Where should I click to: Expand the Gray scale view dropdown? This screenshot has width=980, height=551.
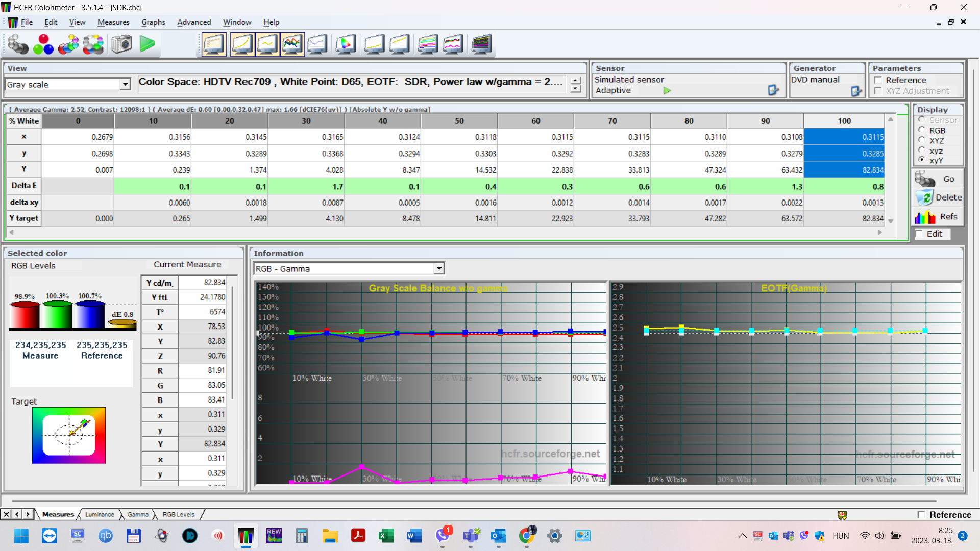(x=125, y=84)
